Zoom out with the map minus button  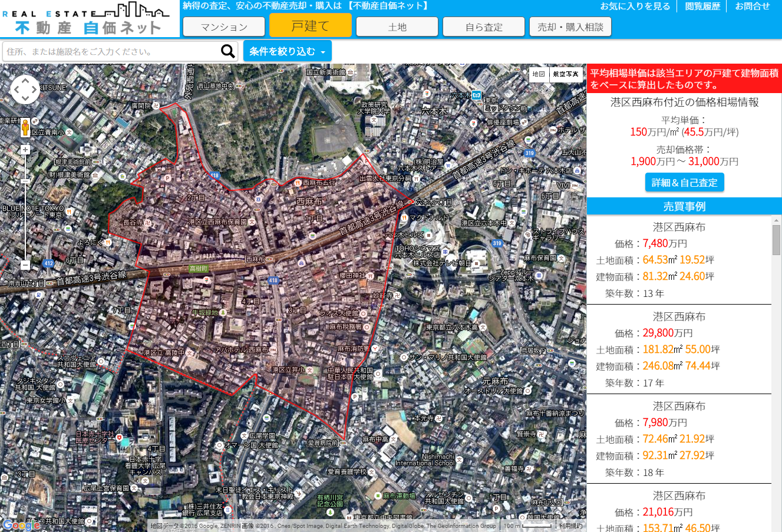(25, 265)
